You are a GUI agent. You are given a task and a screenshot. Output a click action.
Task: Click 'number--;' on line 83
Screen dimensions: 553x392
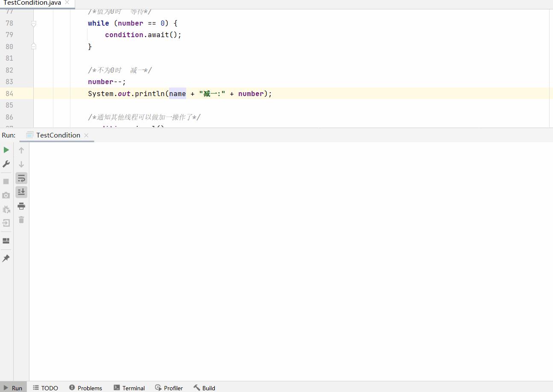pos(107,82)
